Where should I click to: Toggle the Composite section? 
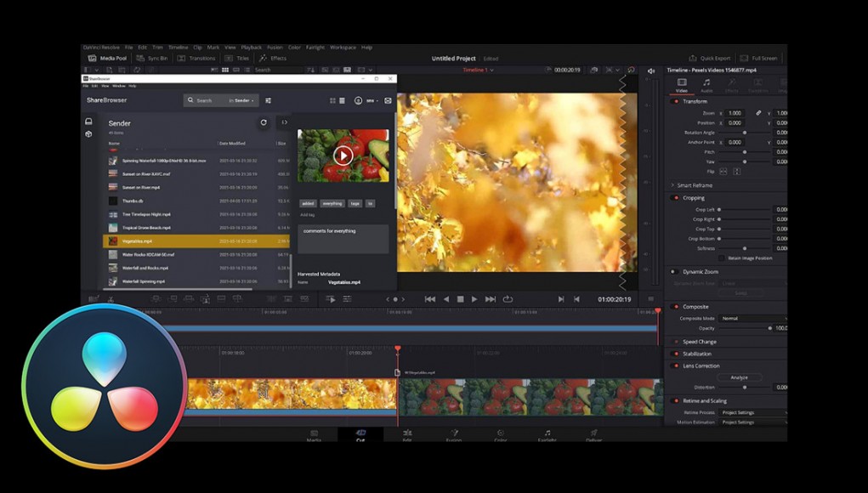point(675,307)
